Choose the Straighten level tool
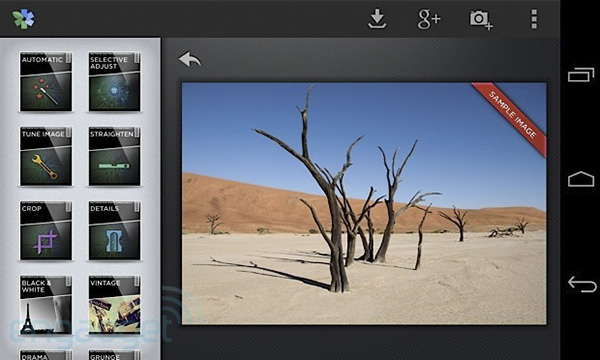600x360 pixels. [114, 156]
